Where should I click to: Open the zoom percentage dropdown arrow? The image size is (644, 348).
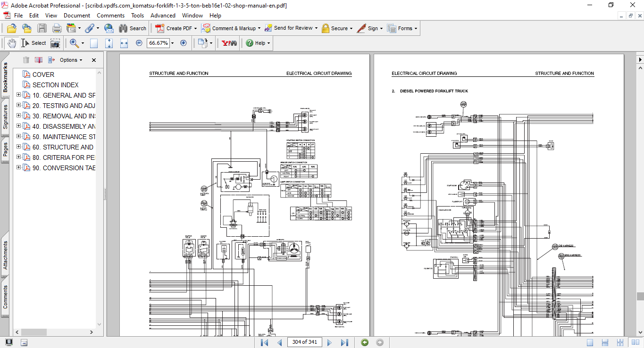(x=172, y=43)
